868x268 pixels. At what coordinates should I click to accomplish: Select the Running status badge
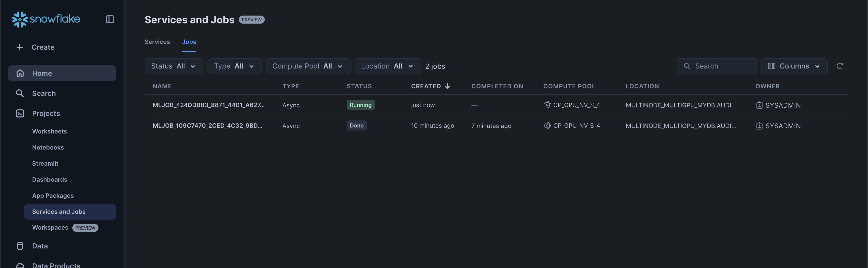click(361, 105)
